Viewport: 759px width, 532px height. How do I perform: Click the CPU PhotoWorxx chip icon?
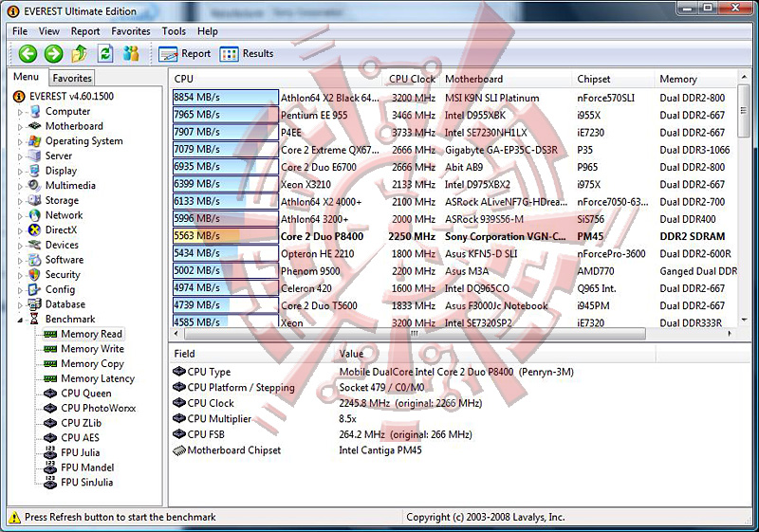coord(50,408)
